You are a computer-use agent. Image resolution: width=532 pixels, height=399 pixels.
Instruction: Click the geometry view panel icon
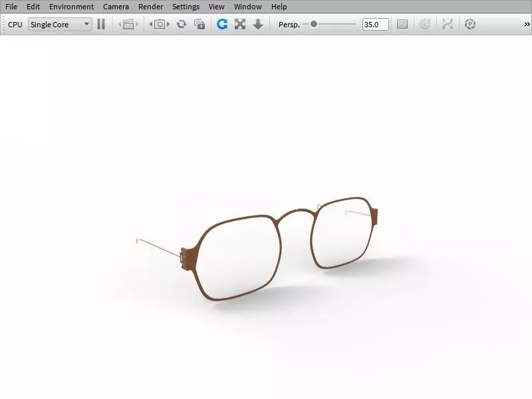point(402,24)
